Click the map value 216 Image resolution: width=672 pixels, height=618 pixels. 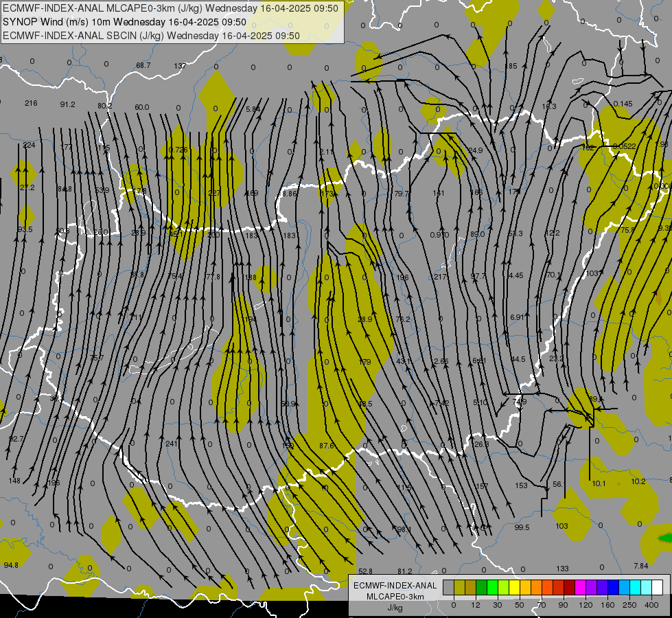[31, 104]
